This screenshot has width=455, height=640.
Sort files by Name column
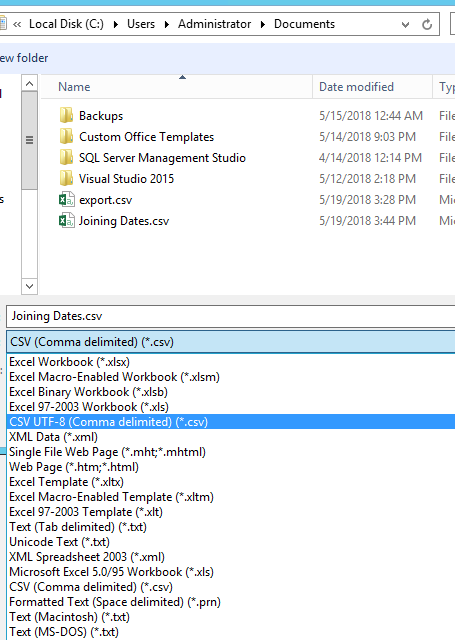coord(177,87)
